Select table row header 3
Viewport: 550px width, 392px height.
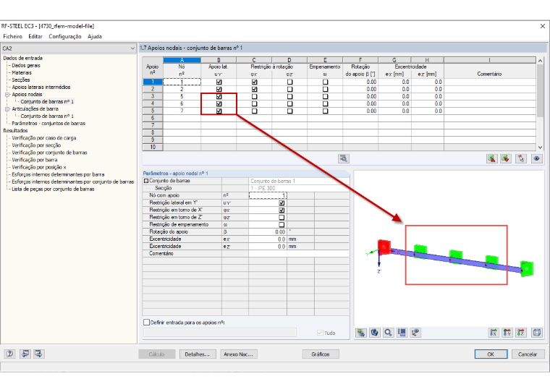point(153,96)
